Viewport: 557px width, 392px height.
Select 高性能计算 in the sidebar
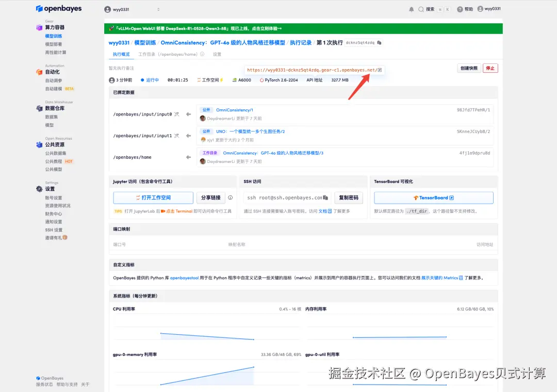click(56, 52)
